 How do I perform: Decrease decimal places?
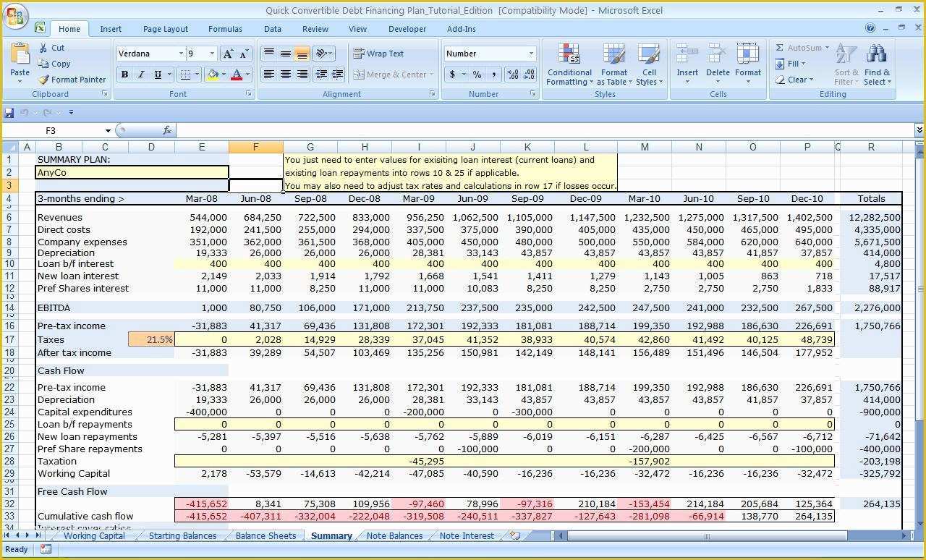(529, 75)
